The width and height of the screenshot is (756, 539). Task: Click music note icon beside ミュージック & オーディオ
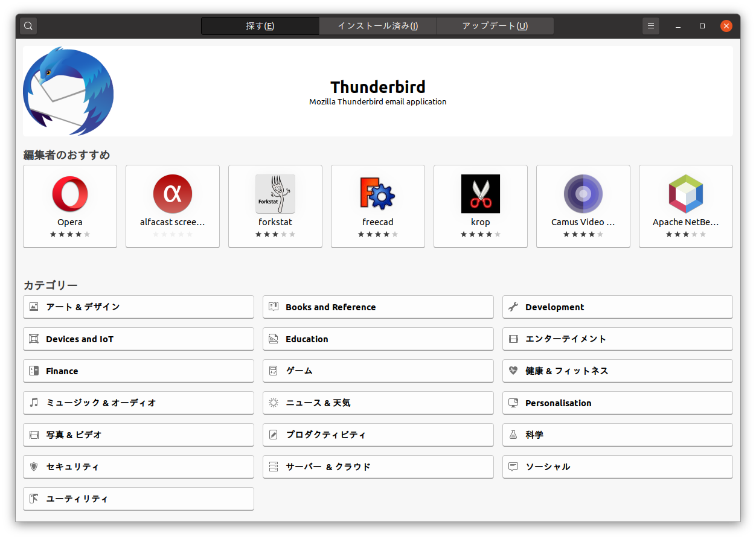tap(34, 403)
